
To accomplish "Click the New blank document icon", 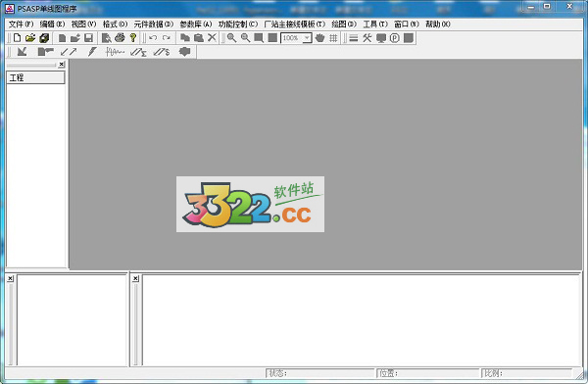I will pos(17,38).
